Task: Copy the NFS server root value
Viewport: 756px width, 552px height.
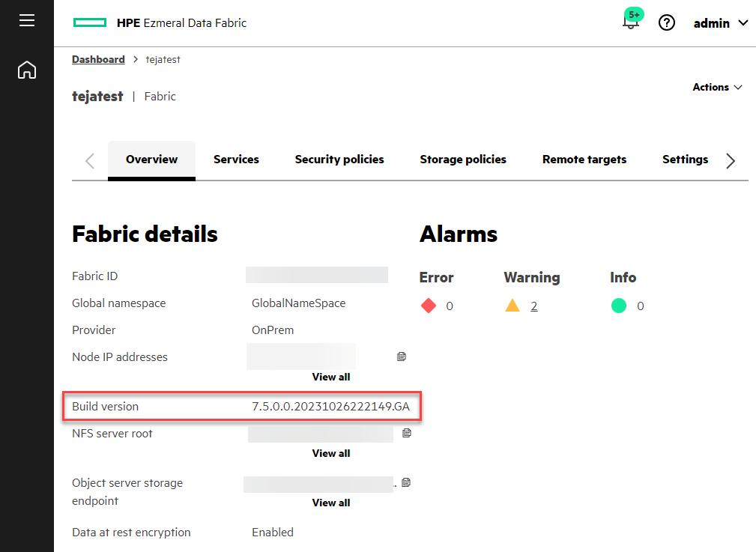Action: [406, 433]
